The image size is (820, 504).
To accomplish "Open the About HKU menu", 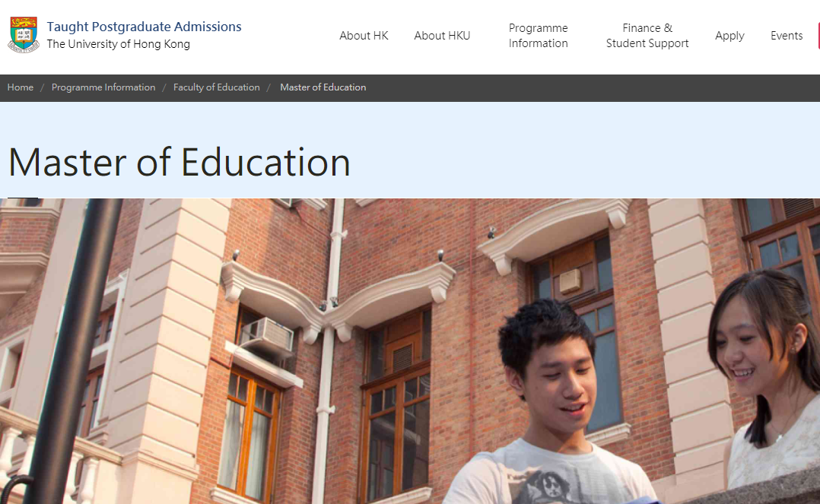I will [x=442, y=36].
